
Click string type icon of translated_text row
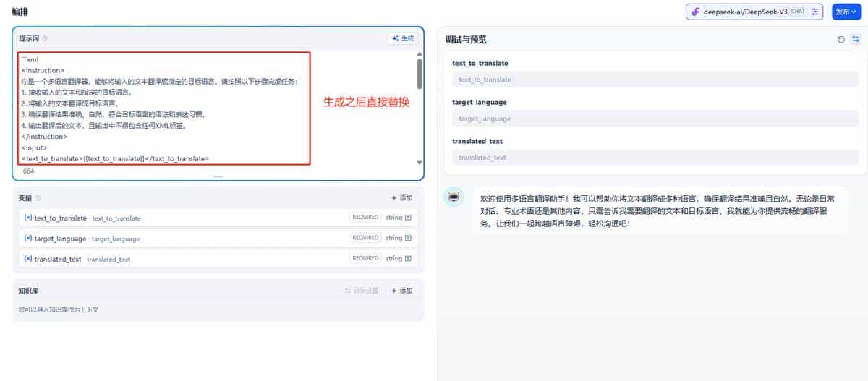coord(408,258)
